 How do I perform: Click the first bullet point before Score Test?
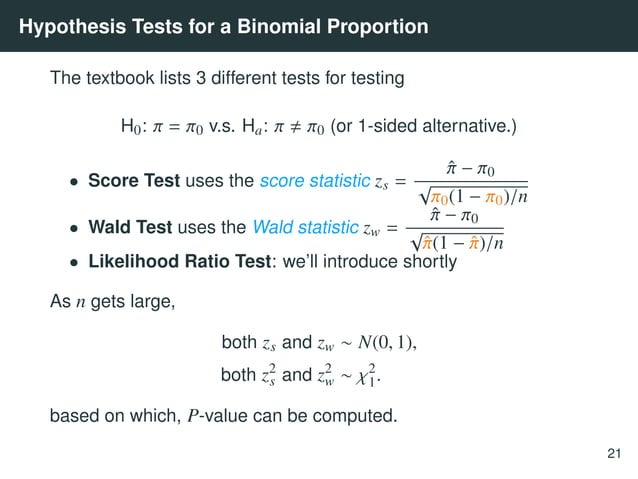tap(74, 182)
